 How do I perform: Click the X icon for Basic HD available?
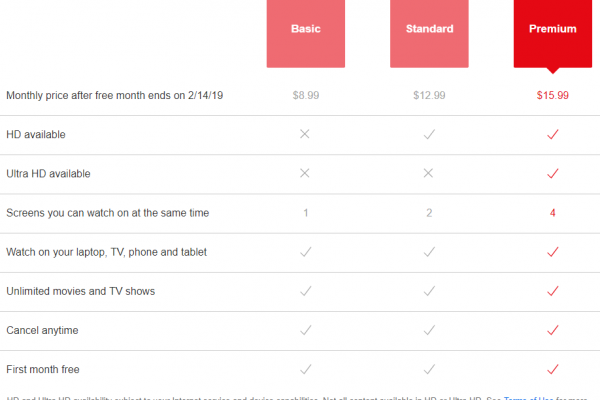point(305,134)
